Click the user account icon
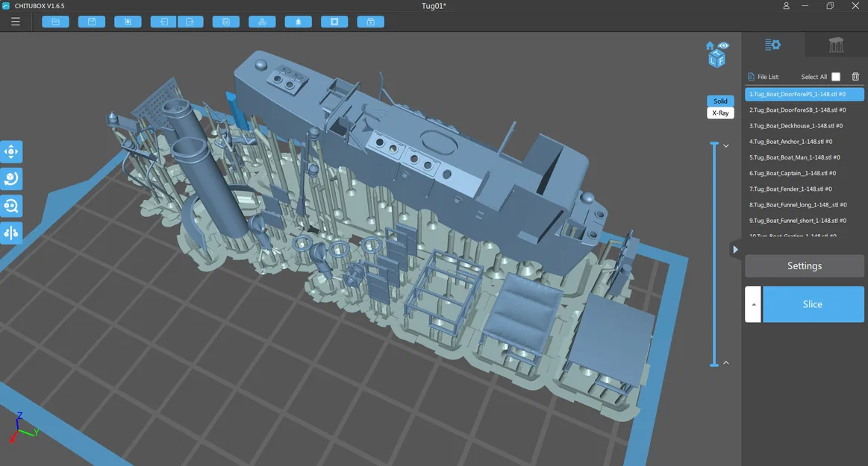This screenshot has width=868, height=466. point(786,5)
